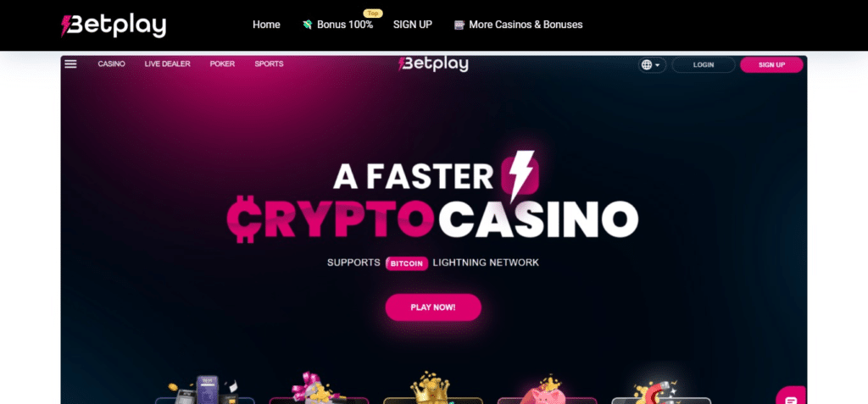Click the golden crown promo icon

pyautogui.click(x=430, y=388)
